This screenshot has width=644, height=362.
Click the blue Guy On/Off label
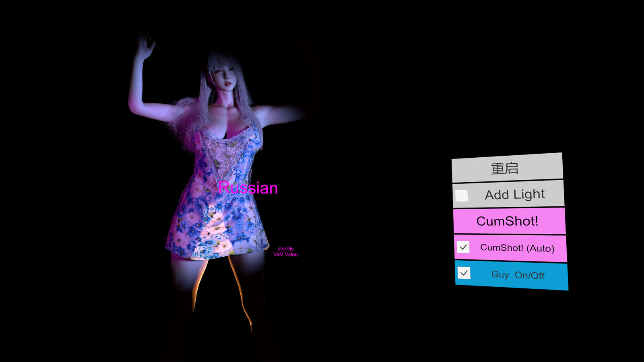coord(518,275)
